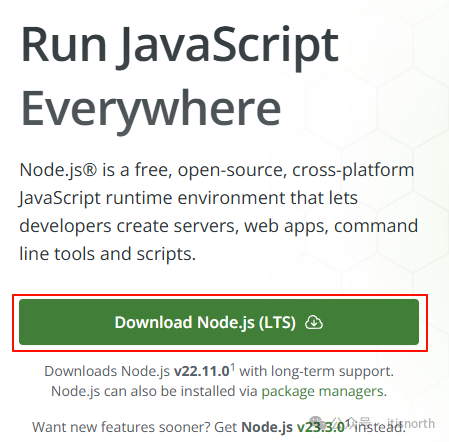The image size is (449, 442).
Task: Click the Download Node.js (LTS) button
Action: point(219,322)
